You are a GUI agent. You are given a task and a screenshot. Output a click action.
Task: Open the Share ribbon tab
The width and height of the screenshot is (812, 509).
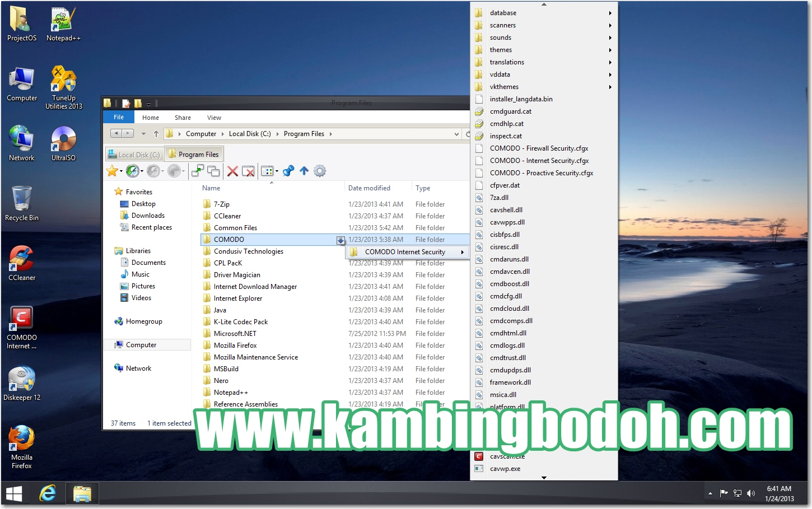pyautogui.click(x=183, y=118)
